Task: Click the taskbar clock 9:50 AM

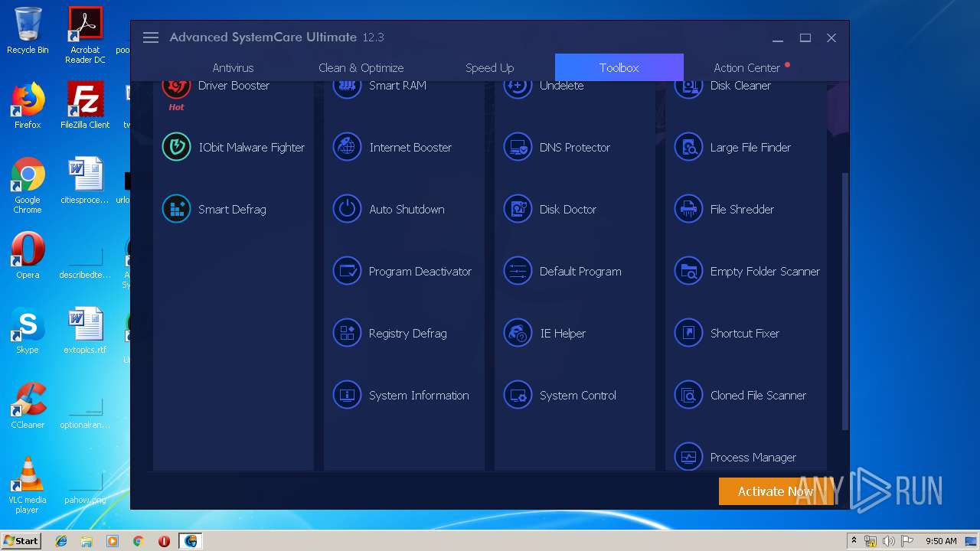Action: coord(941,541)
